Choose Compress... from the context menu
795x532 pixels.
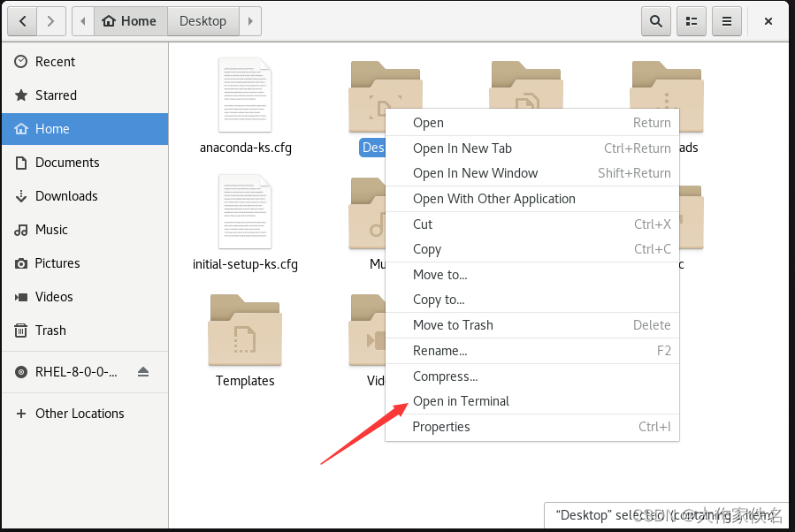(x=532, y=376)
